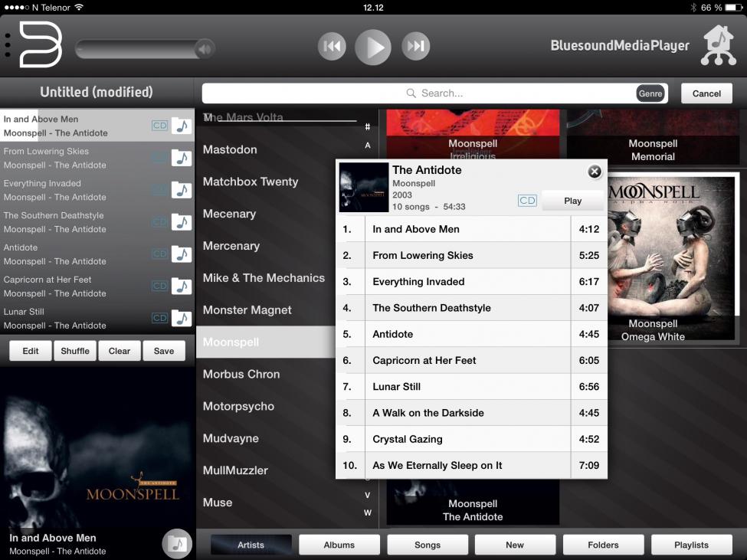This screenshot has height=560, width=747.
Task: Open the home players icon
Action: pyautogui.click(x=719, y=45)
